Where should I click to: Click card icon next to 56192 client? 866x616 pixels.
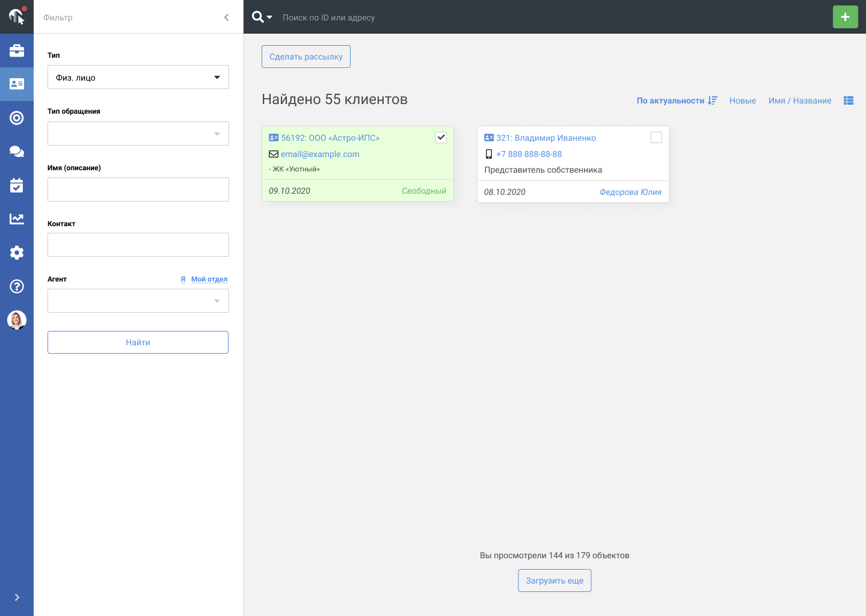[x=274, y=138]
